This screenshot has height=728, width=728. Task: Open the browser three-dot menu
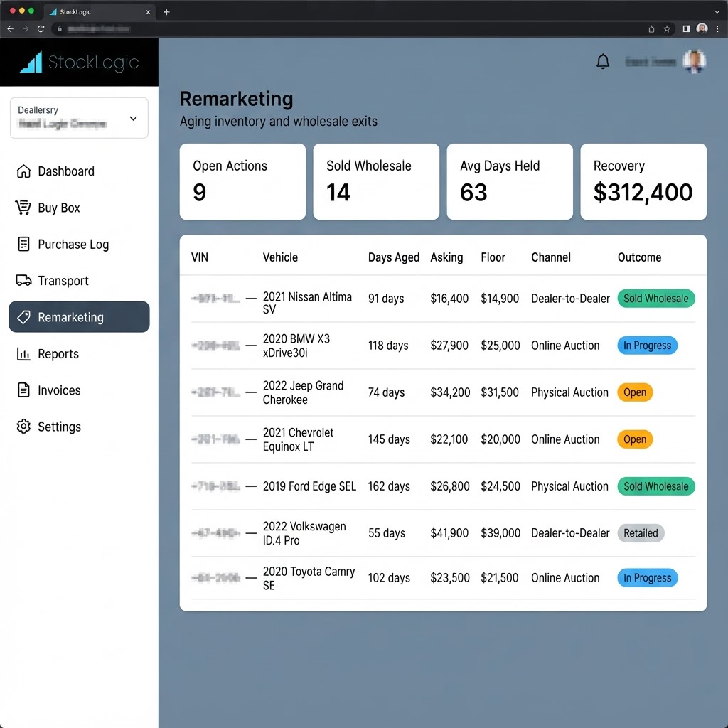click(x=717, y=28)
